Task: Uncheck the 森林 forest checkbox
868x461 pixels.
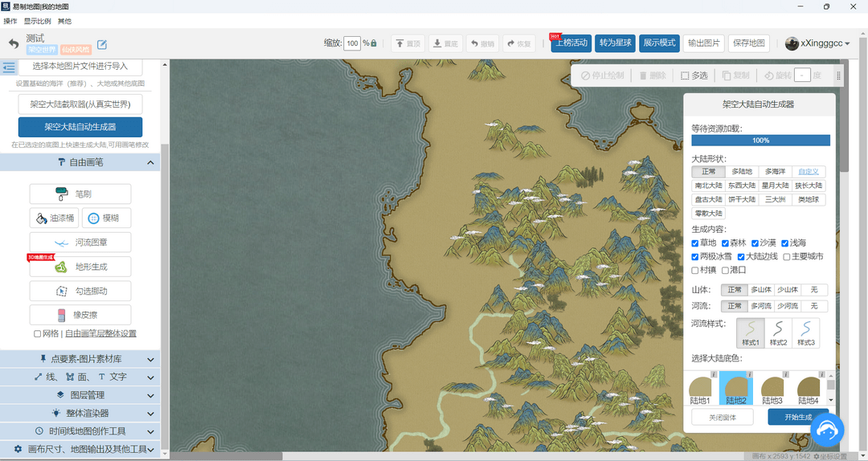Action: [725, 243]
